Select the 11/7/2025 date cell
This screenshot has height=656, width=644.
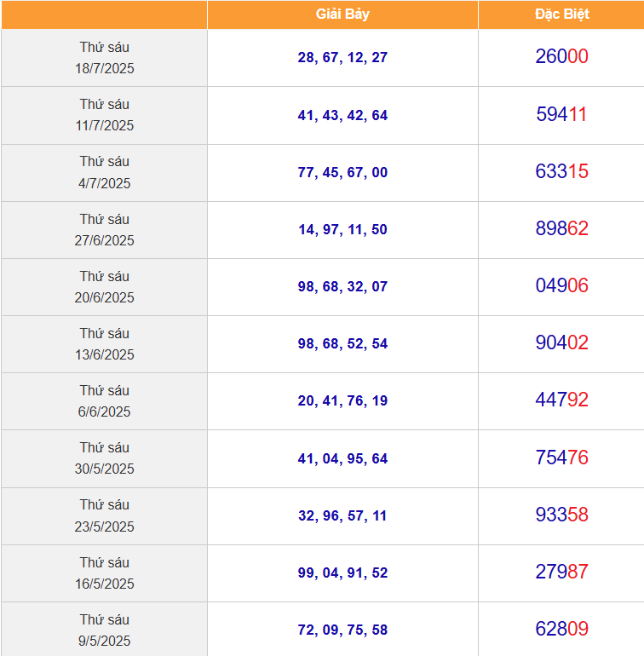pyautogui.click(x=104, y=115)
